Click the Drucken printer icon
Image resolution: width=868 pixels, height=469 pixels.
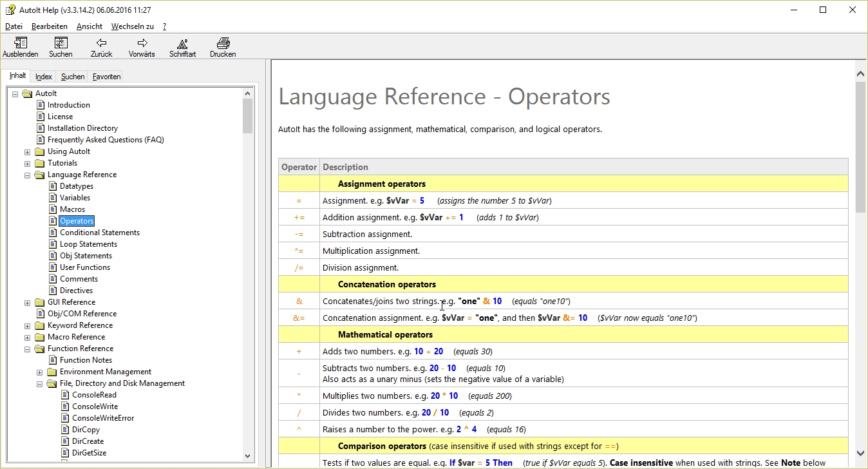pos(223,43)
